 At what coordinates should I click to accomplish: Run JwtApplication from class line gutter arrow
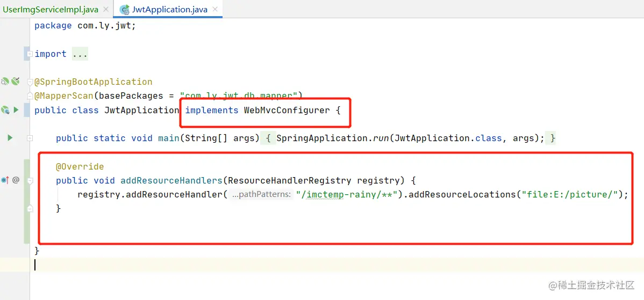tap(16, 110)
